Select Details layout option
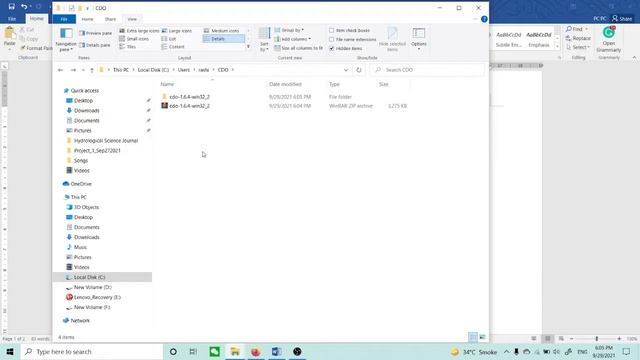Viewport: 640px width, 360px height. pyautogui.click(x=223, y=39)
